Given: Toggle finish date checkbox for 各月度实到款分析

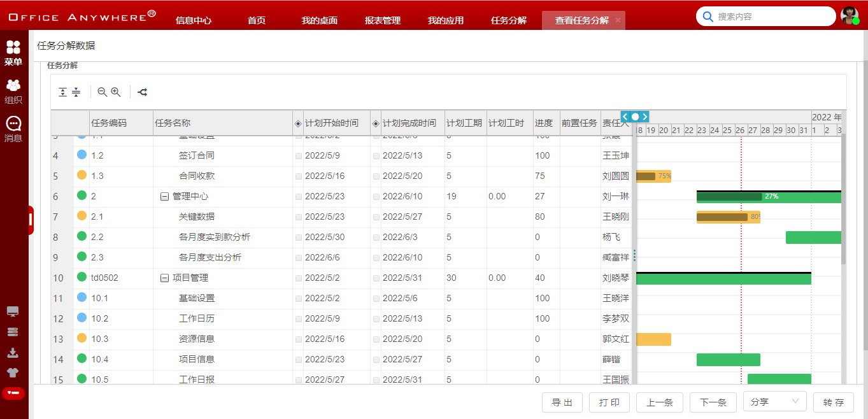Looking at the screenshot, I should point(376,237).
